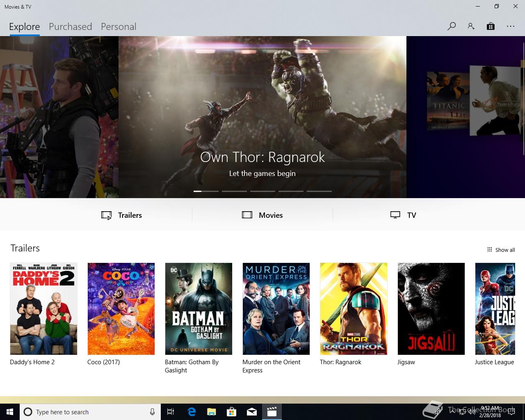Image resolution: width=525 pixels, height=420 pixels.
Task: Click the Daddy's Home 2 title text
Action: [32, 362]
